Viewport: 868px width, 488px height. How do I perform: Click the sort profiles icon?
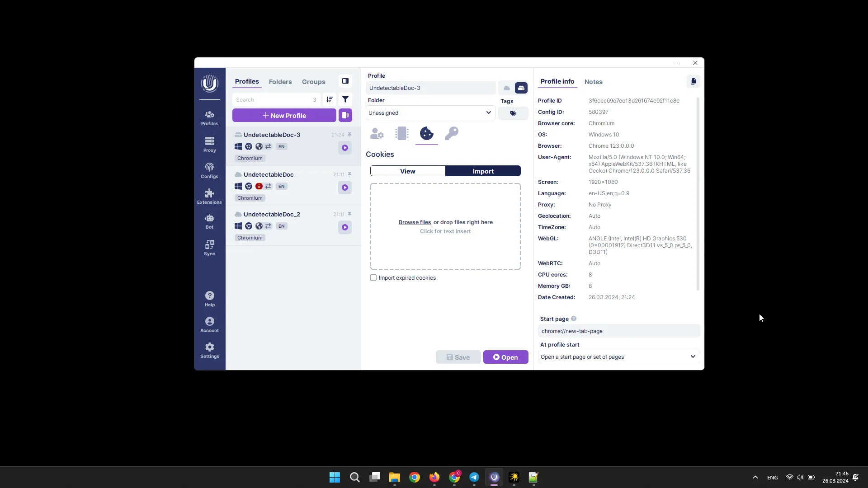tap(330, 99)
